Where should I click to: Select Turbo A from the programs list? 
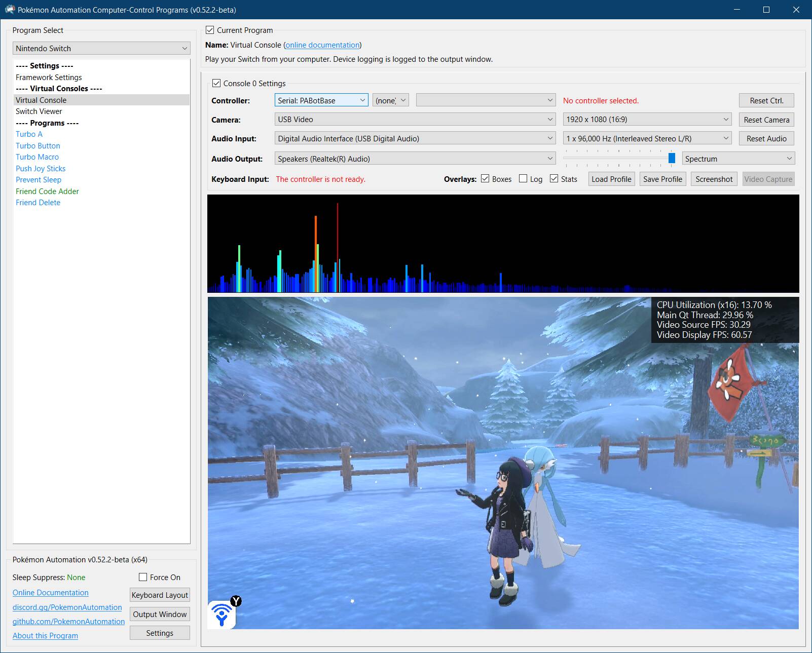click(29, 134)
